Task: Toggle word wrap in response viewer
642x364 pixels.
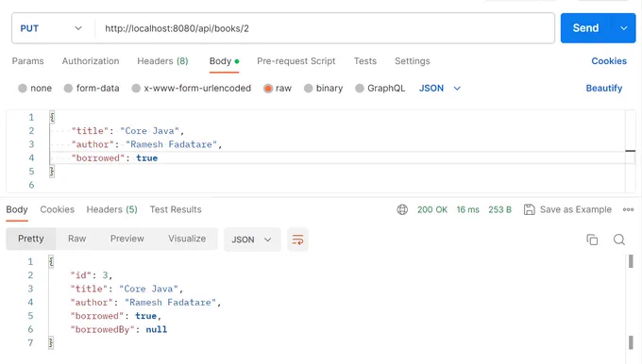Action: (x=297, y=240)
